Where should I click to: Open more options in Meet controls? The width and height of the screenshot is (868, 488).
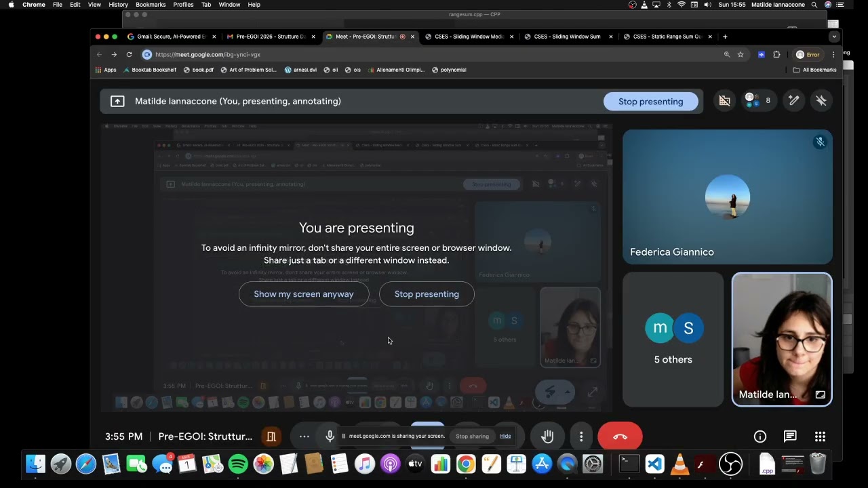click(581, 436)
